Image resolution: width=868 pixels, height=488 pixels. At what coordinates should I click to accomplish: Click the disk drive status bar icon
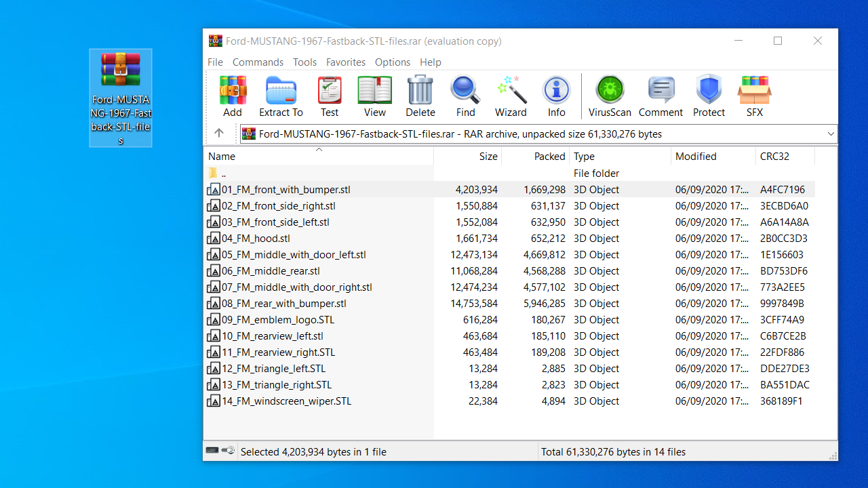212,451
